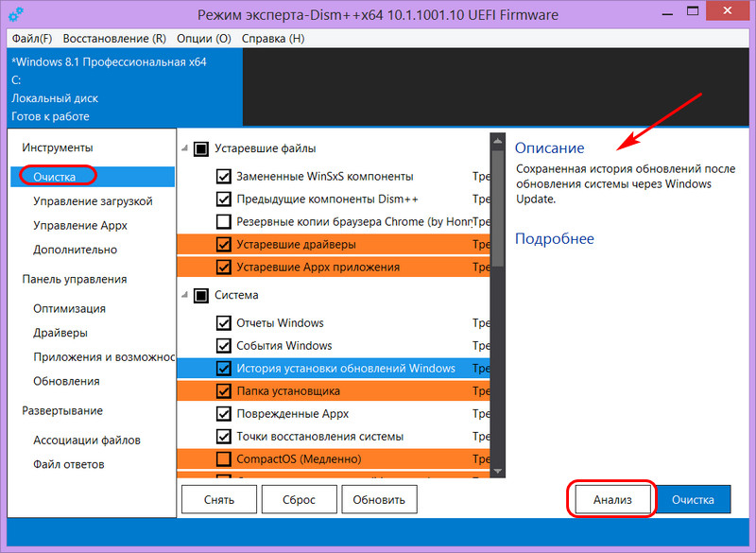Viewport: 756px width, 553px height.
Task: Open 'Файл ответов' section
Action: click(x=68, y=464)
